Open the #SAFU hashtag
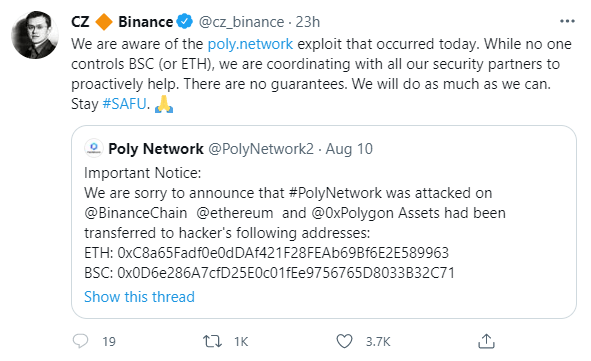Image resolution: width=591 pixels, height=361 pixels. 124,104
